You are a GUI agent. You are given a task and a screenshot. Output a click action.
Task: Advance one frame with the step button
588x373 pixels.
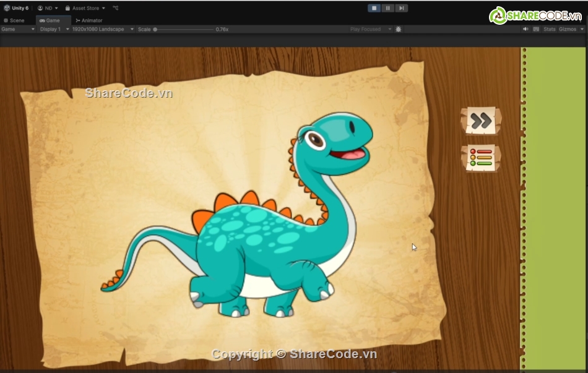(401, 8)
